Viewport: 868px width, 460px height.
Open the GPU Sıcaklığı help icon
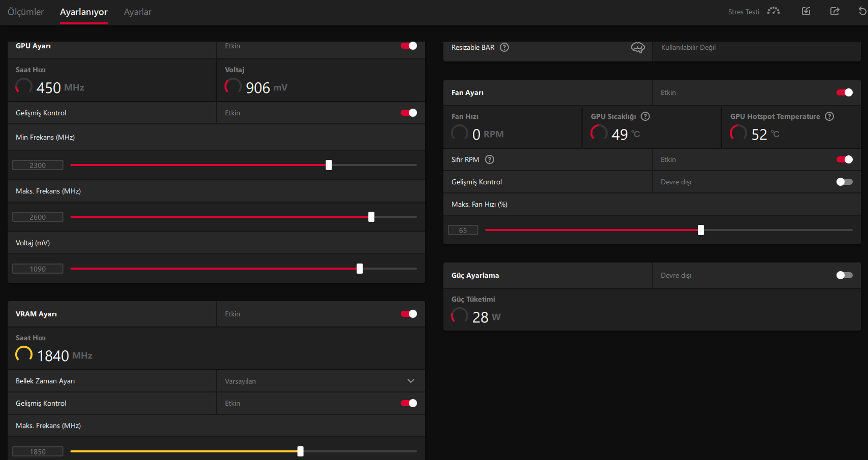646,116
